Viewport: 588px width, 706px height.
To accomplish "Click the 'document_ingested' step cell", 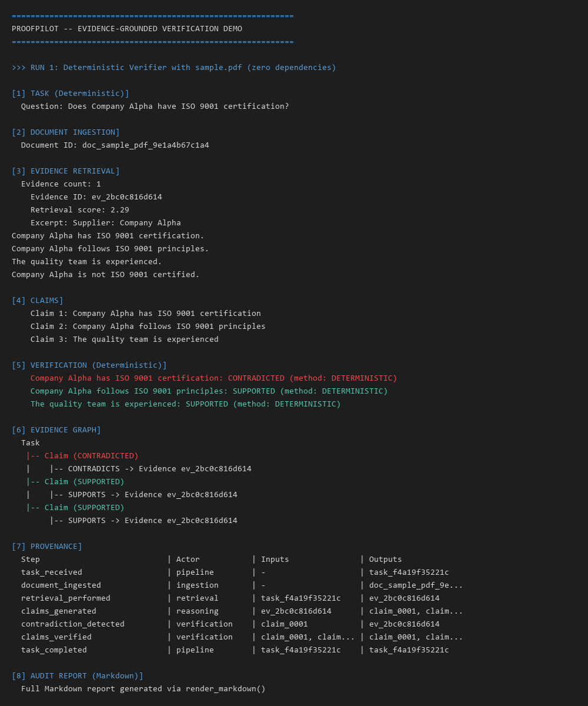I will tap(61, 585).
